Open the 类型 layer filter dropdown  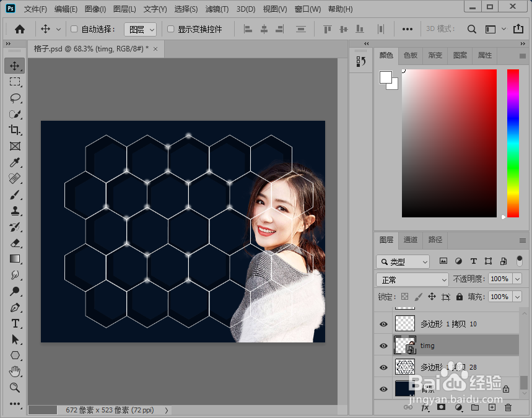pyautogui.click(x=403, y=261)
